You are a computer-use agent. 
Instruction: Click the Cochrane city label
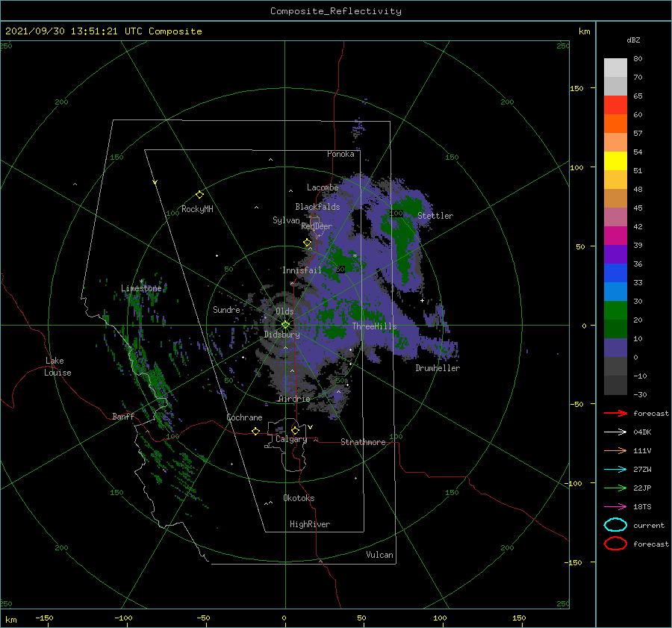[x=244, y=417]
